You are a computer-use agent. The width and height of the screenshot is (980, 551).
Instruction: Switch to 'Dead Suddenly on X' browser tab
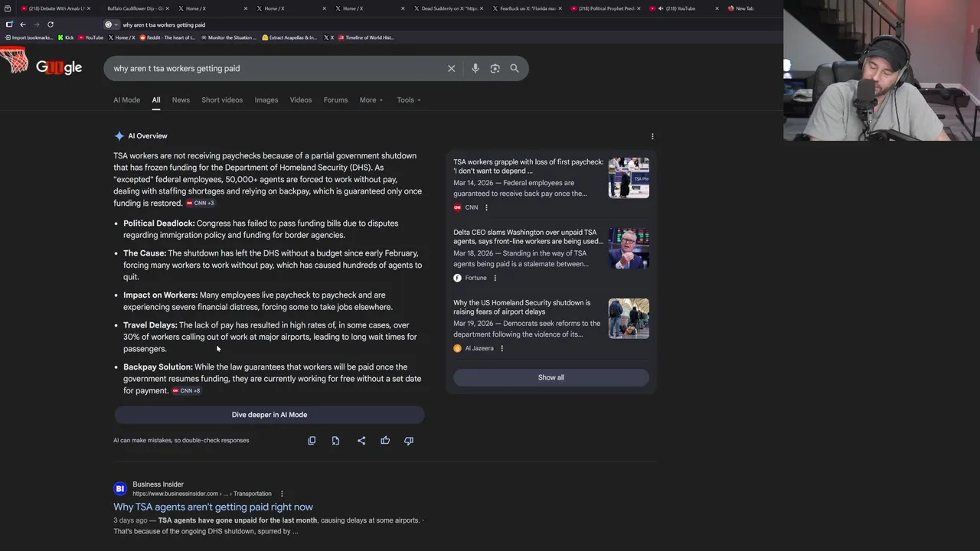pos(447,8)
